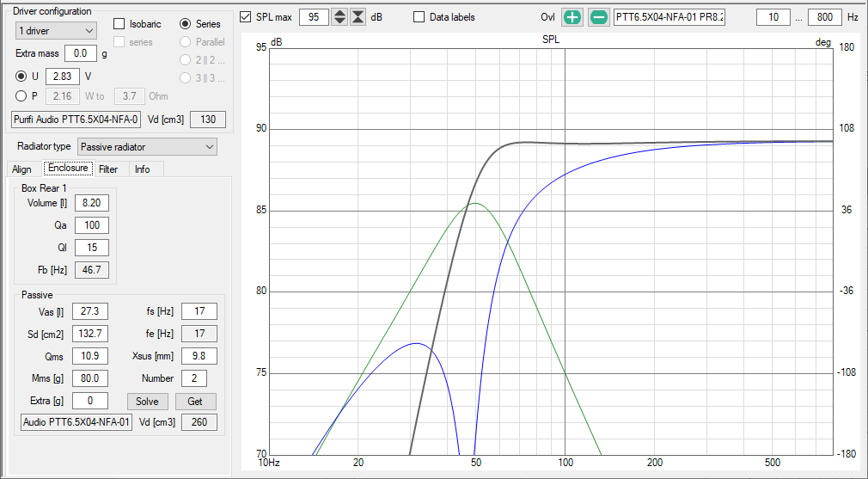The width and height of the screenshot is (868, 479).
Task: Switch to the Align tab
Action: coord(22,169)
